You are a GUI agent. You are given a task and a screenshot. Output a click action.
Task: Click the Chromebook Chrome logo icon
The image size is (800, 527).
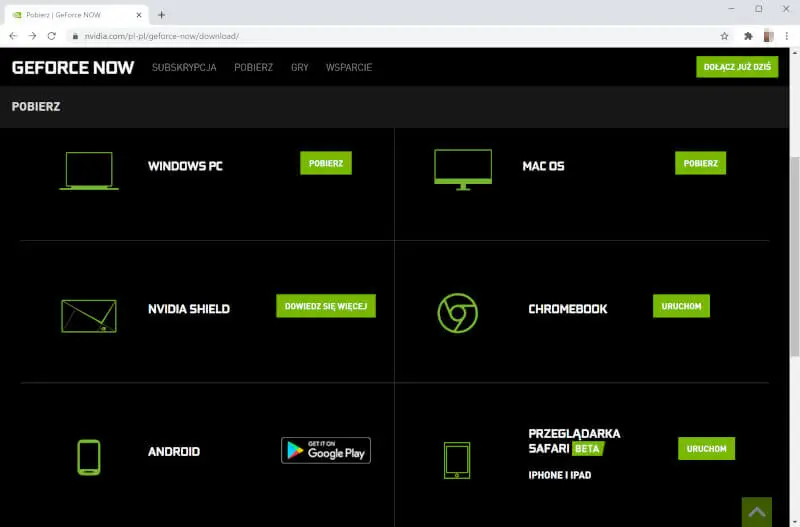[458, 313]
